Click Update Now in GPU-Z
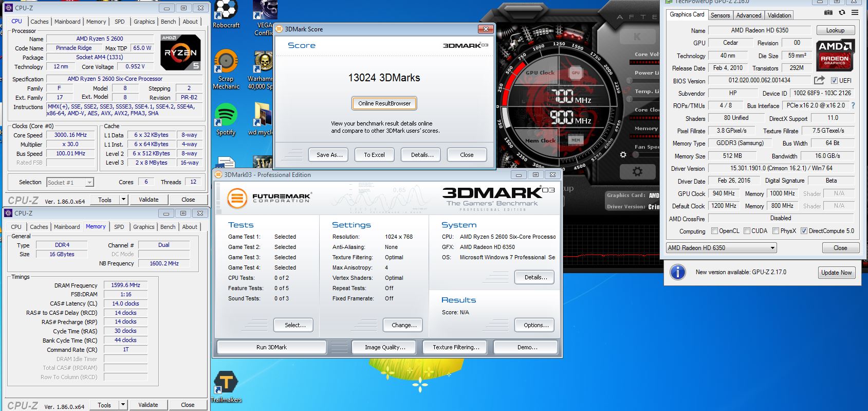Screen dimensions: 868x411 coord(836,273)
